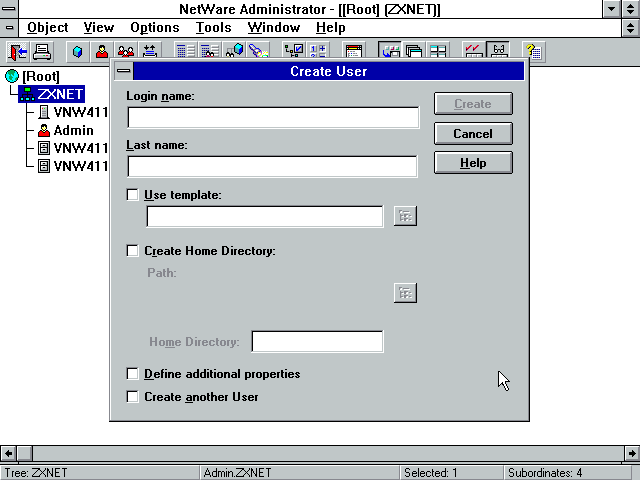Screen dimensions: 640x480
Task: Click the blue cube create object icon
Action: (x=78, y=52)
